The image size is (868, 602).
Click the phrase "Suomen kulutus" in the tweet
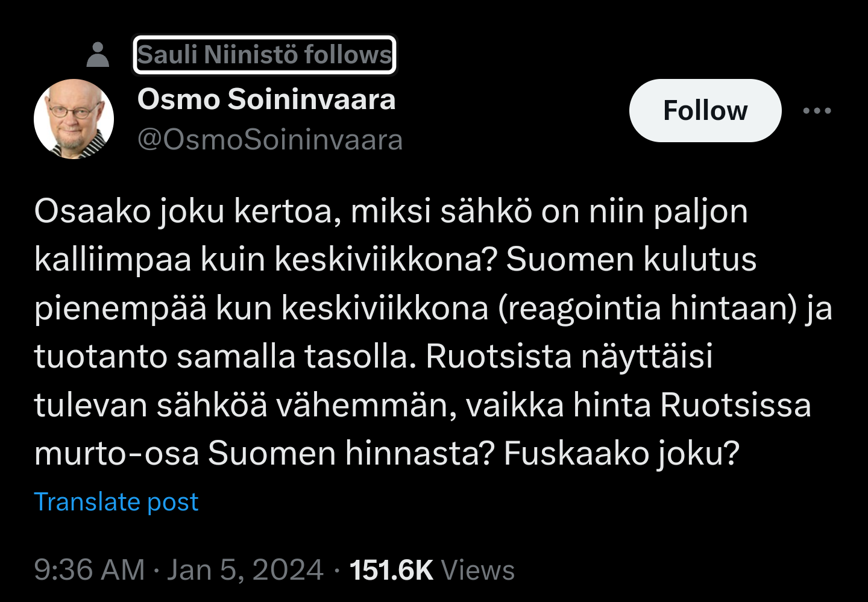pos(631,260)
